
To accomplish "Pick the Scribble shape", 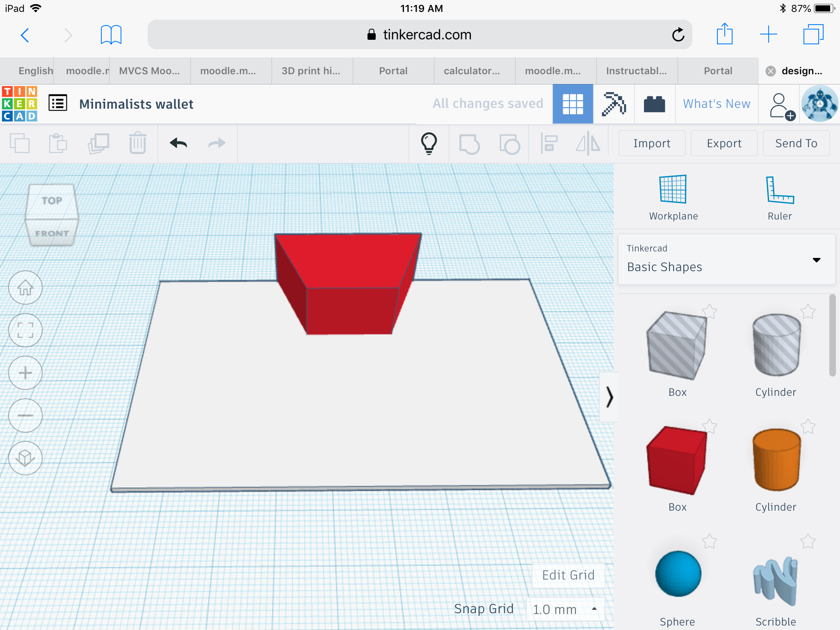I will [775, 581].
